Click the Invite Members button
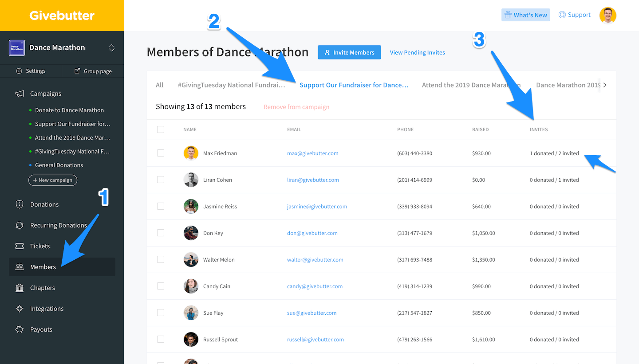 pyautogui.click(x=349, y=52)
